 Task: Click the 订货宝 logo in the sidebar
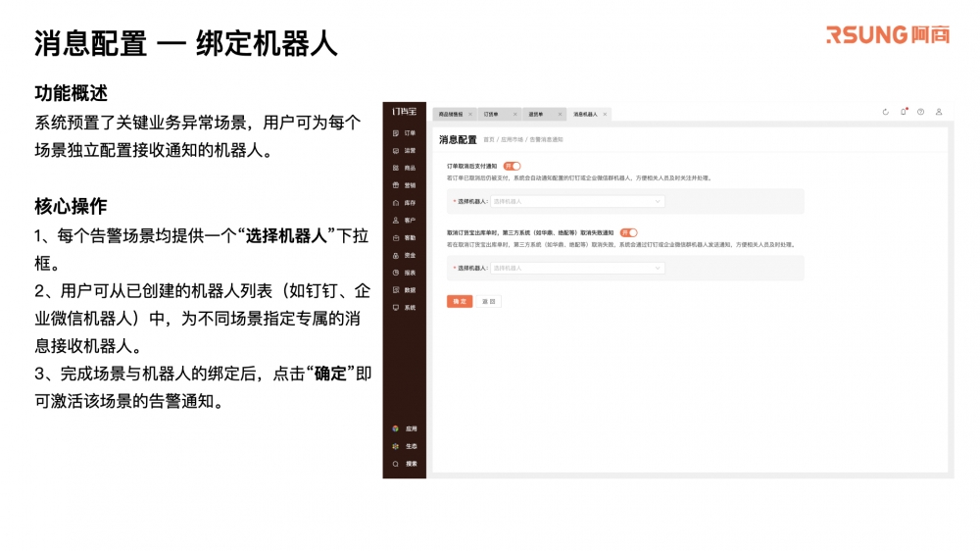click(404, 112)
